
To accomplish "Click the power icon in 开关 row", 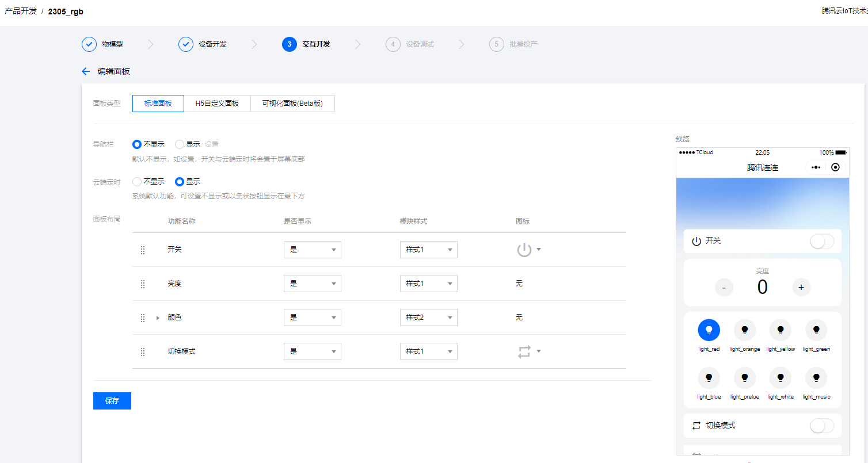I will [x=524, y=250].
